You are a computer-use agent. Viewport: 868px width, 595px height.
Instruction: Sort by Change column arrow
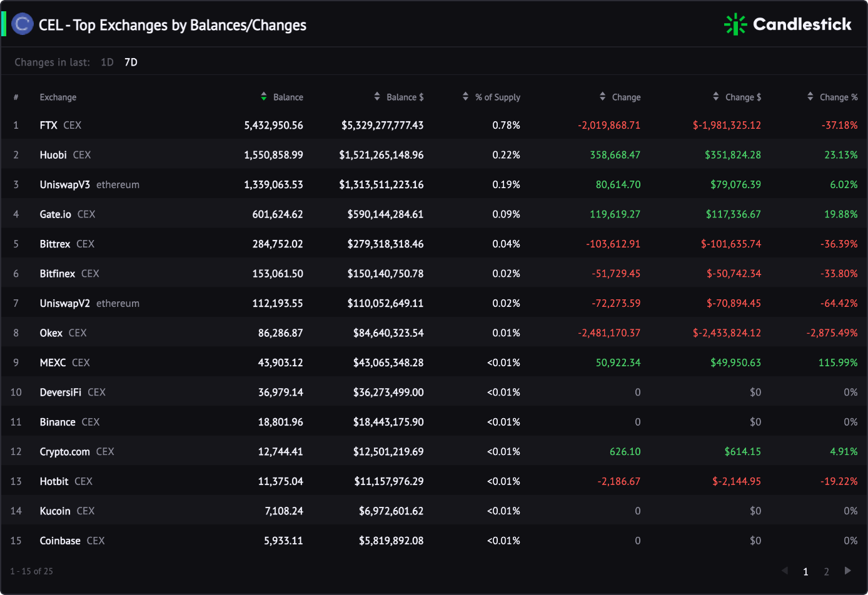pyautogui.click(x=602, y=97)
